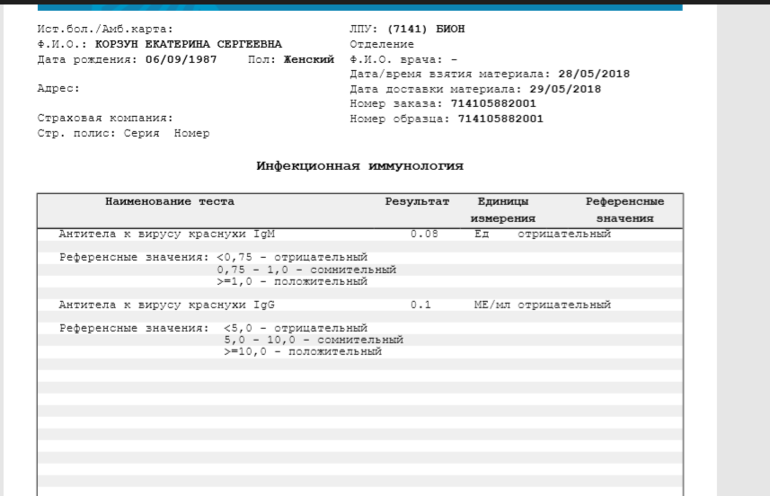The width and height of the screenshot is (770, 496).
Task: Click the Страховая компания field label
Action: 105,118
